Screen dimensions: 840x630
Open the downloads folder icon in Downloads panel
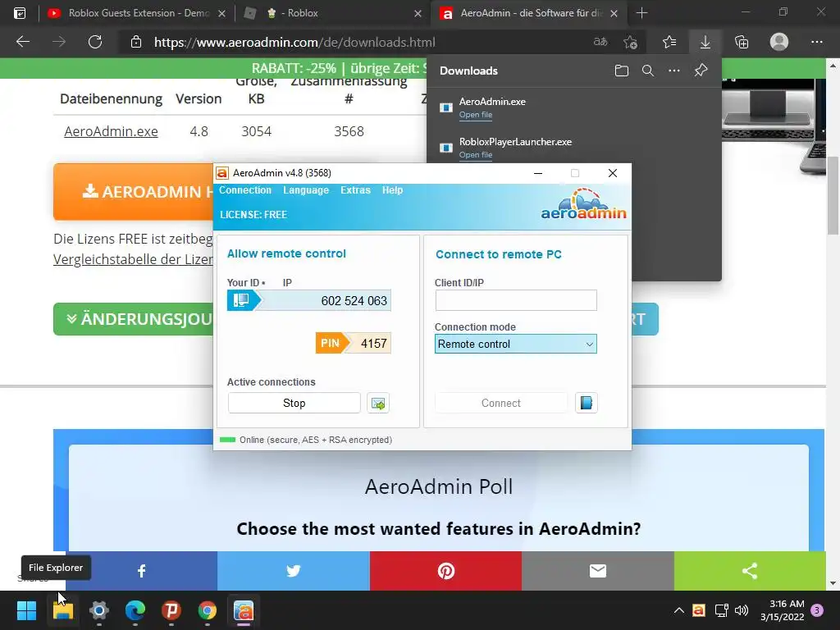[x=622, y=71]
